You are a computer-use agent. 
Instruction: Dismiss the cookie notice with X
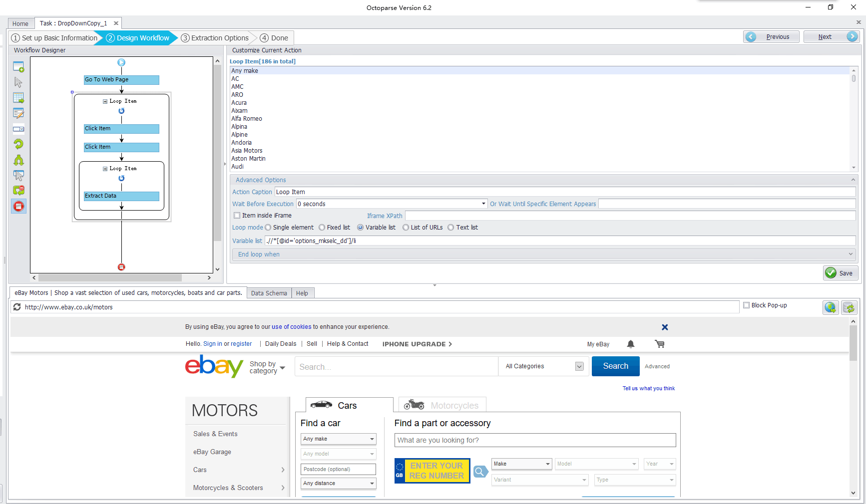tap(665, 327)
